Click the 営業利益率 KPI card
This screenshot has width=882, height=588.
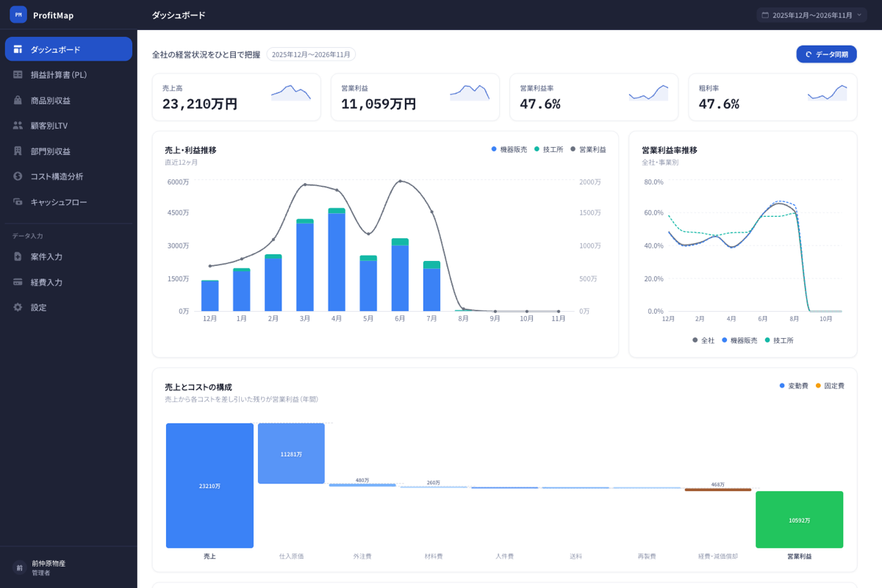click(x=594, y=97)
